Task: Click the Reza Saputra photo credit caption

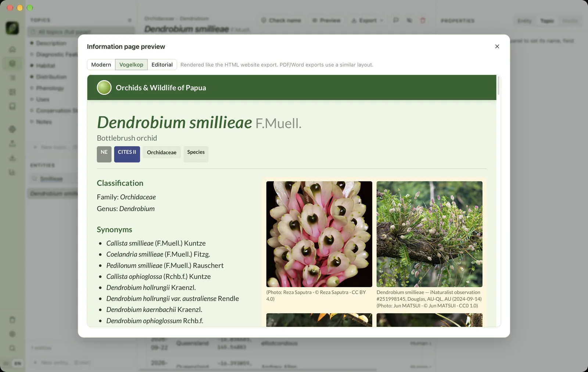Action: pos(316,296)
